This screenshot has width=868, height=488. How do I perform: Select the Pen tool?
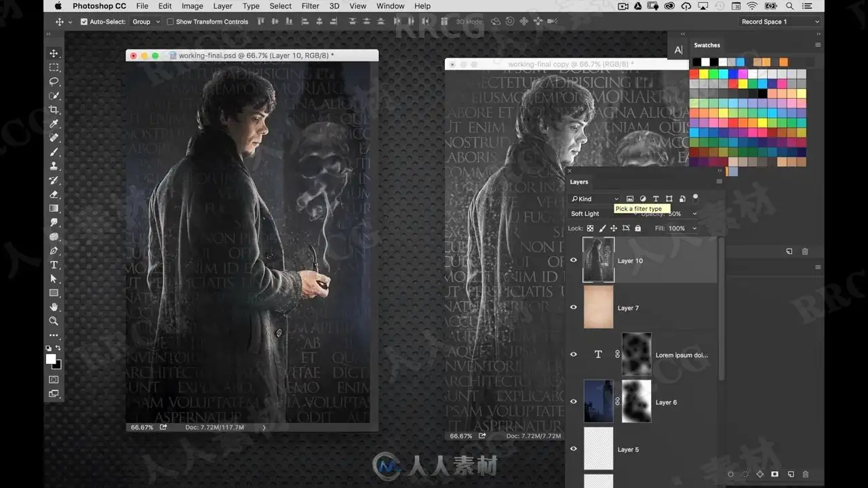pos(54,251)
